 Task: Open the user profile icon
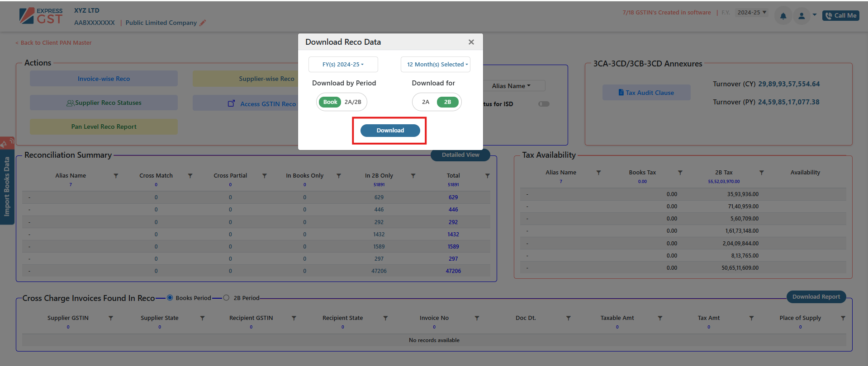[x=802, y=16]
